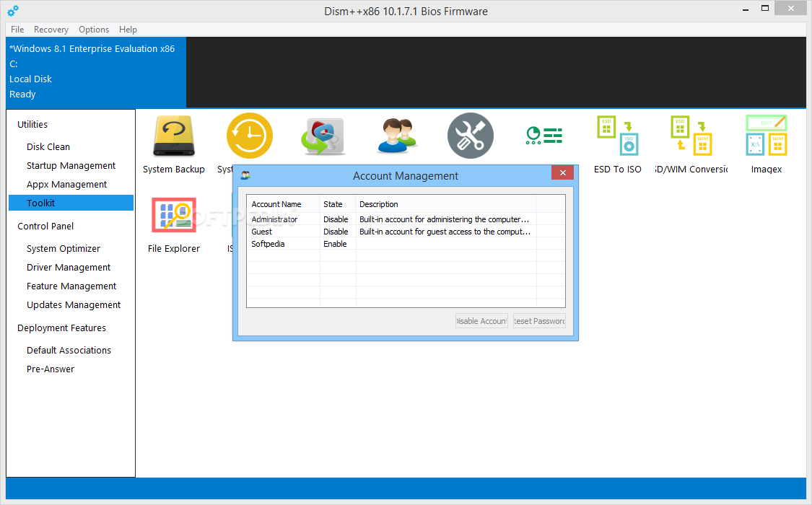Click the Reset Password button

[539, 321]
